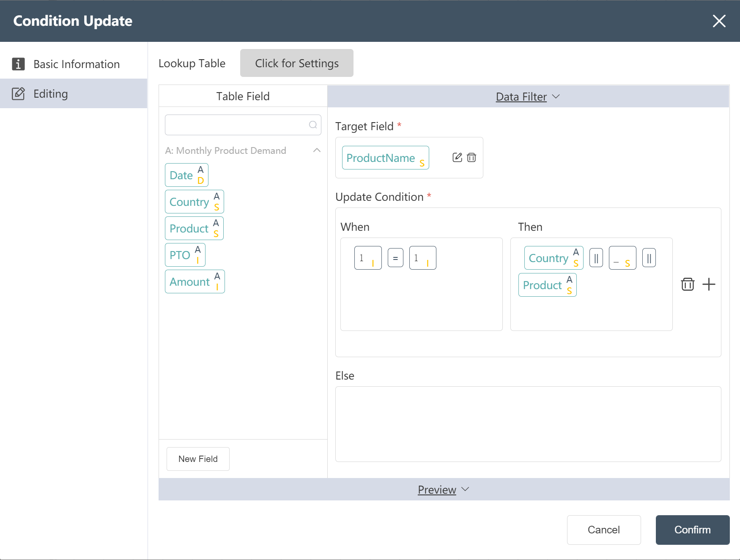Expand the Data Filter section
Image resolution: width=740 pixels, height=560 pixels.
click(x=528, y=97)
